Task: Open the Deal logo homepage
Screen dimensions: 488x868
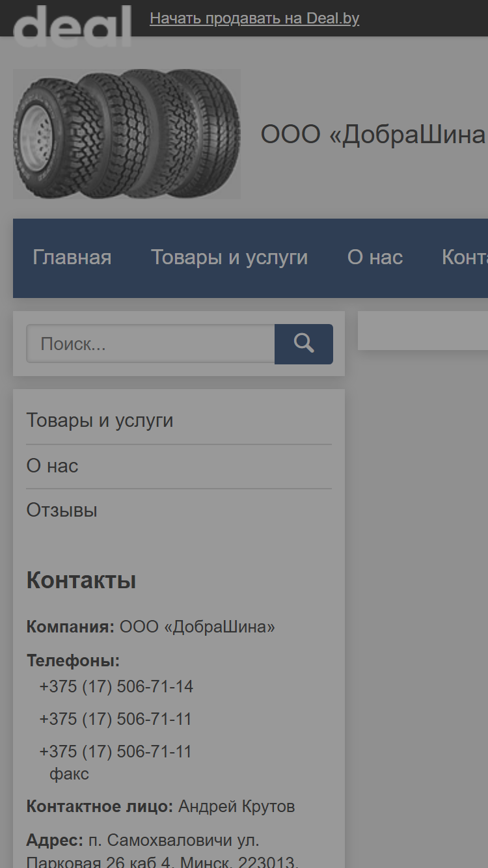Action: click(x=72, y=25)
